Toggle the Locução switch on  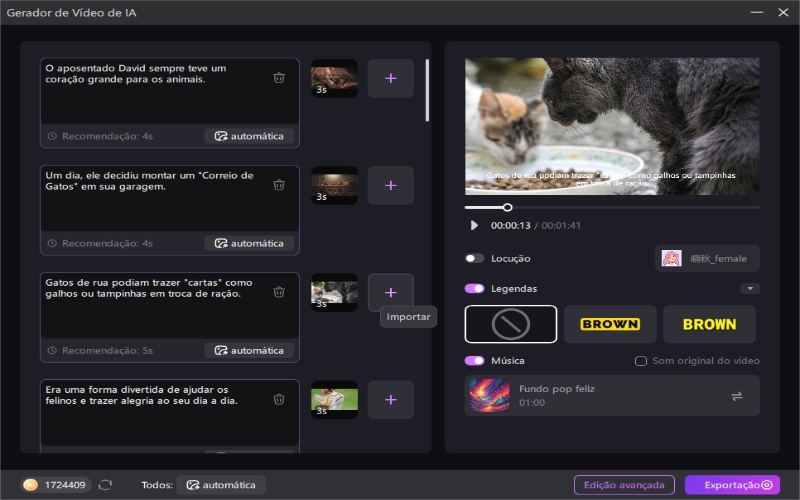tap(474, 258)
